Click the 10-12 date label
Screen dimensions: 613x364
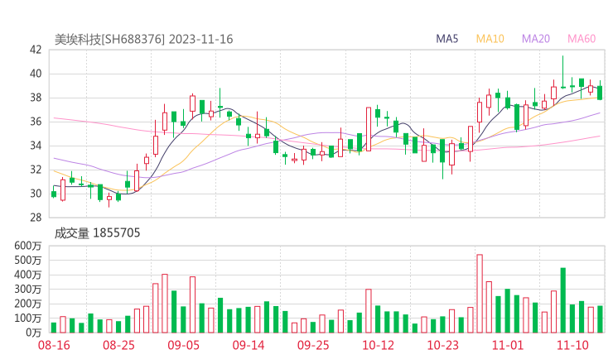point(378,345)
